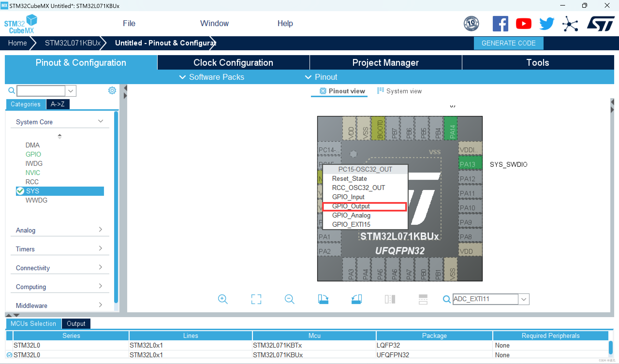Click the peripheral search magnifier icon
The width and height of the screenshot is (619, 364).
click(12, 91)
